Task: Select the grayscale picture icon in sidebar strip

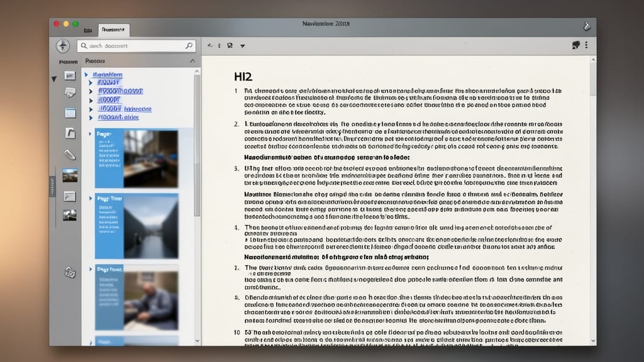Action: coord(70,215)
